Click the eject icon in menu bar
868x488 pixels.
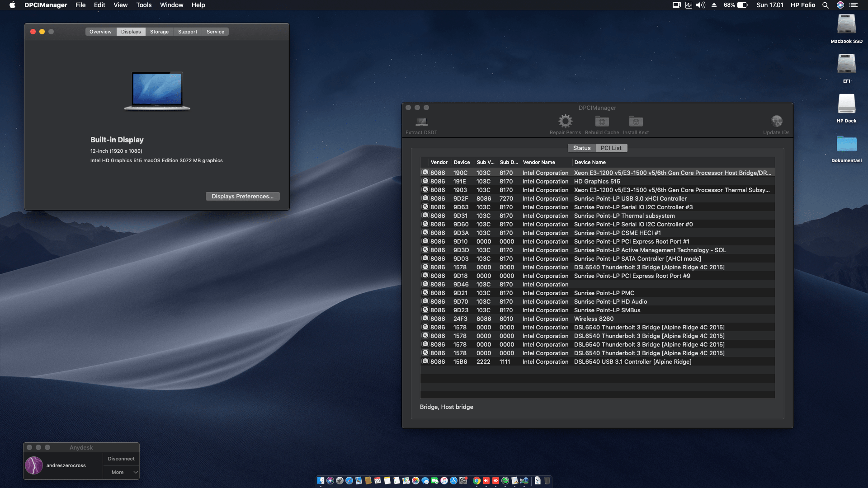pyautogui.click(x=714, y=5)
